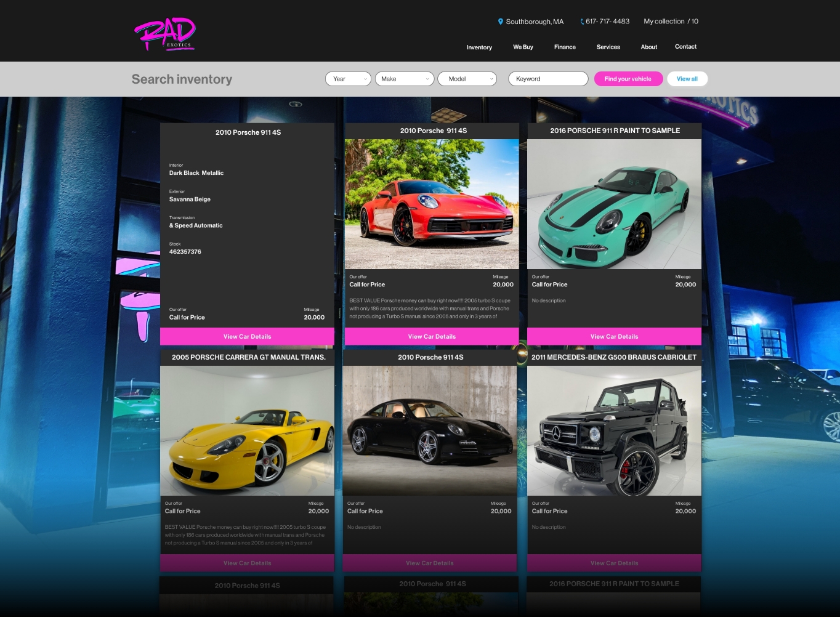Open My collection / 10
Screen dimensions: 840x617
tap(671, 22)
